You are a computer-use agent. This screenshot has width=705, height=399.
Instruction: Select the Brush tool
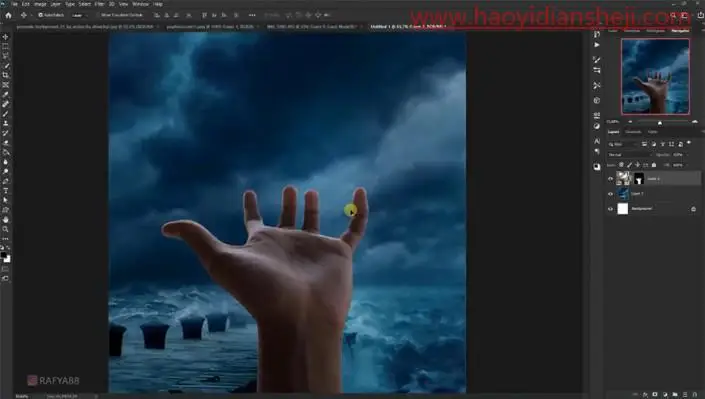[5, 113]
